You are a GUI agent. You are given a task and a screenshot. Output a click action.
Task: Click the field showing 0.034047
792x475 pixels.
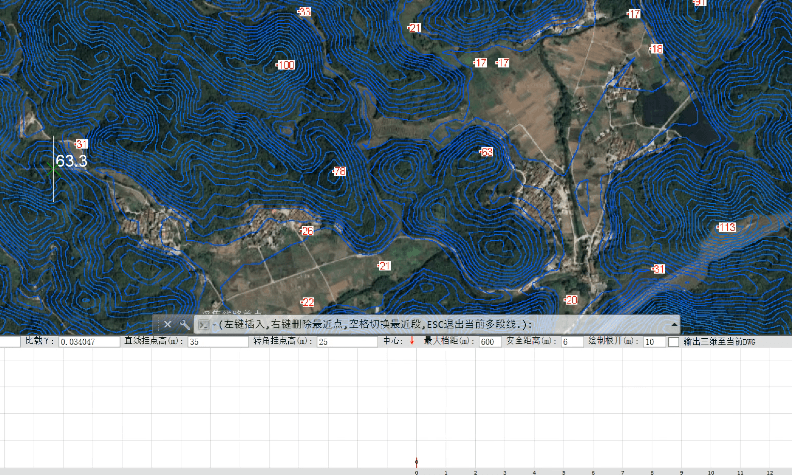pos(88,342)
